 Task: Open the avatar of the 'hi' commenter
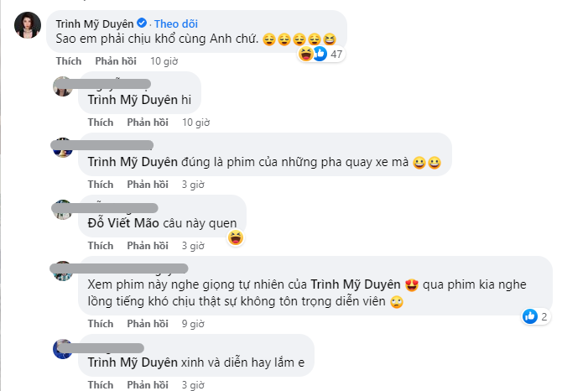point(62,86)
